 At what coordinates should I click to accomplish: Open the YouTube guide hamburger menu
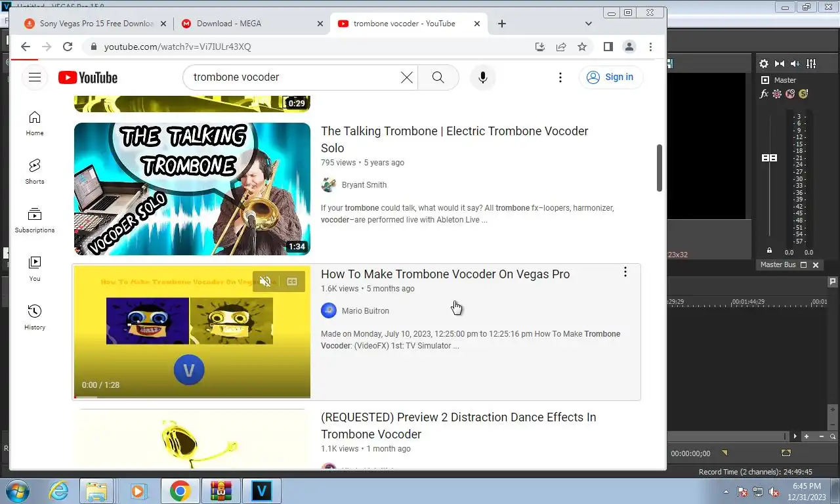tap(35, 77)
